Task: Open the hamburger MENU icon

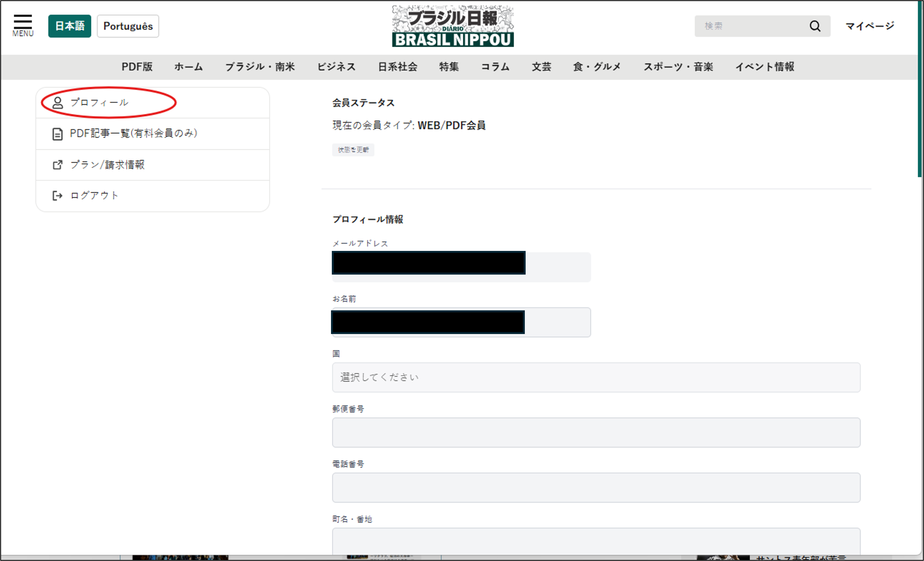Action: (x=23, y=25)
